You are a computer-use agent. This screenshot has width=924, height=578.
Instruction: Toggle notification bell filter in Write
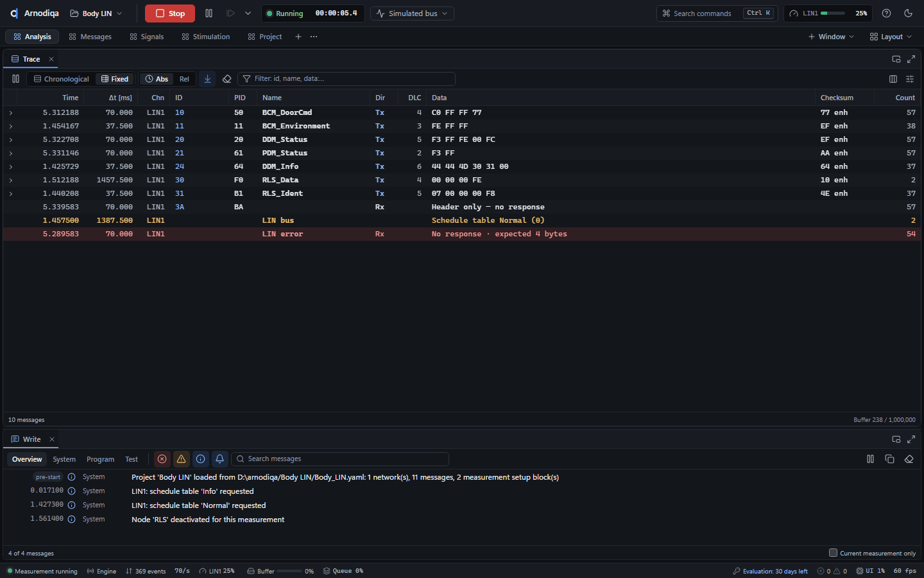[x=220, y=459]
